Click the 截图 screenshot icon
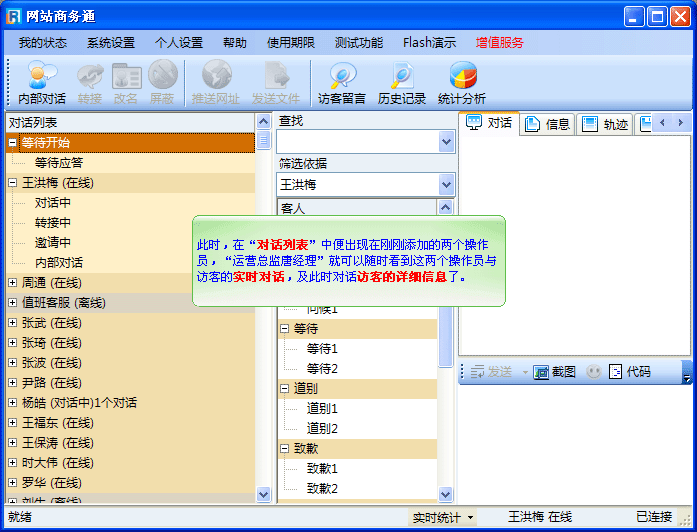697x532 pixels. (542, 372)
